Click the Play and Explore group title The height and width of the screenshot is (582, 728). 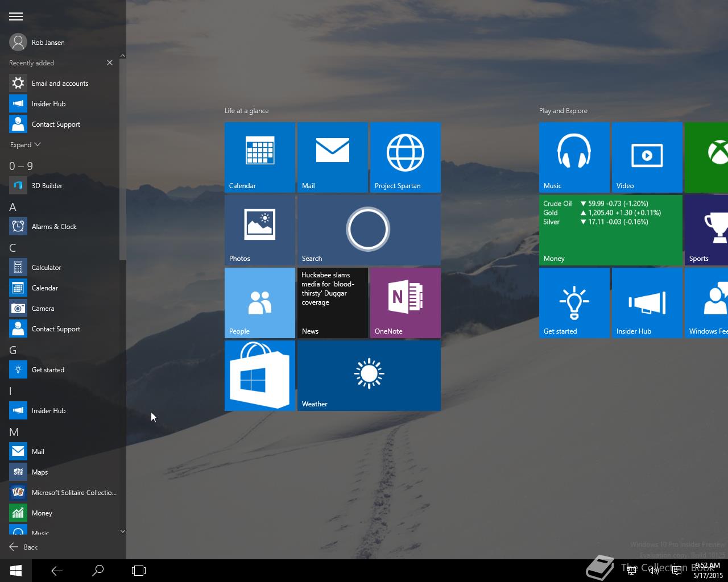pos(563,111)
